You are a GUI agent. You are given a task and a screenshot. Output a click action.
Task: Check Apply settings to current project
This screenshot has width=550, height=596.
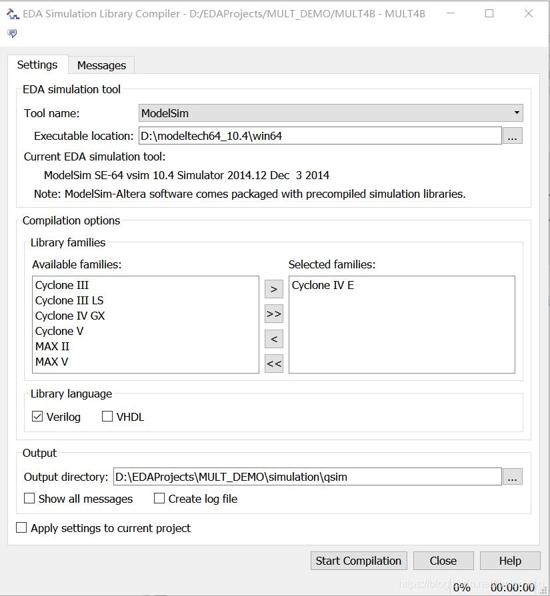click(x=21, y=528)
